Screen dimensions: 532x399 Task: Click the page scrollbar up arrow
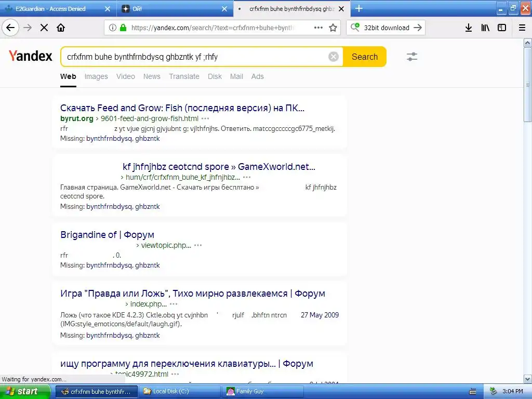(x=528, y=43)
